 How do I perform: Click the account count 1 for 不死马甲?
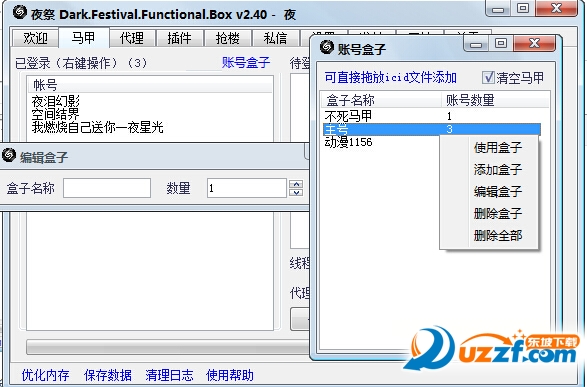pyautogui.click(x=449, y=116)
